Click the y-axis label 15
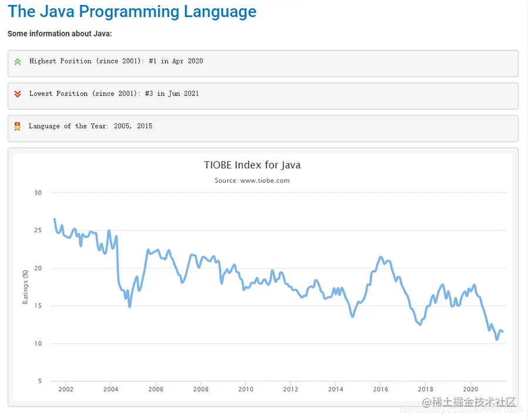The image size is (528, 420). point(38,306)
